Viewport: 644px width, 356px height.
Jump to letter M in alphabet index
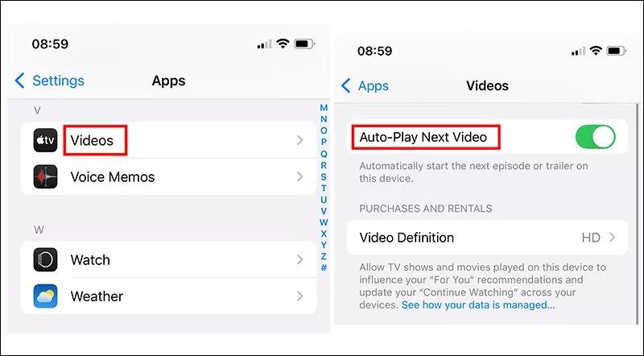coord(324,108)
